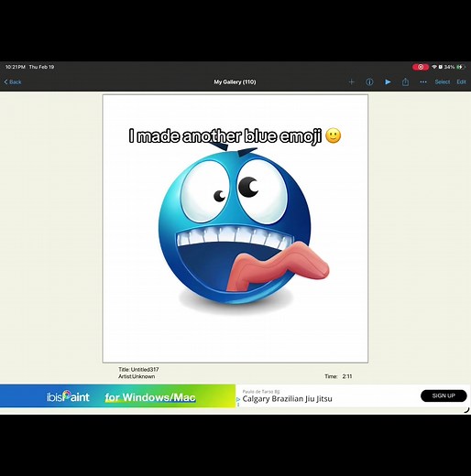
Task: Share the artwork using the share icon
Action: point(405,81)
